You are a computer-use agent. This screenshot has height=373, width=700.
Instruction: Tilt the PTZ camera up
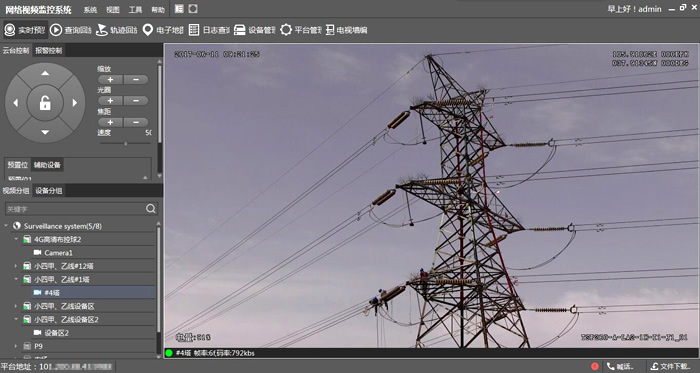click(x=45, y=73)
